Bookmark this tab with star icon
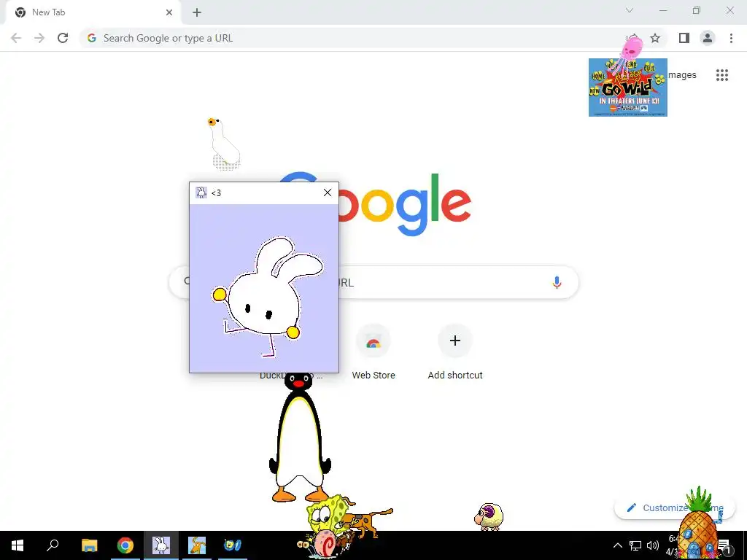 click(x=656, y=38)
